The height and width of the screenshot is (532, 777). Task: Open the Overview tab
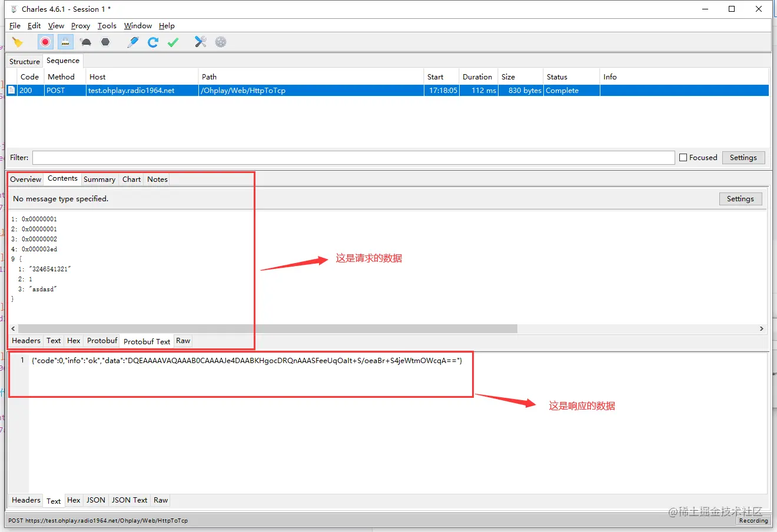pos(26,179)
